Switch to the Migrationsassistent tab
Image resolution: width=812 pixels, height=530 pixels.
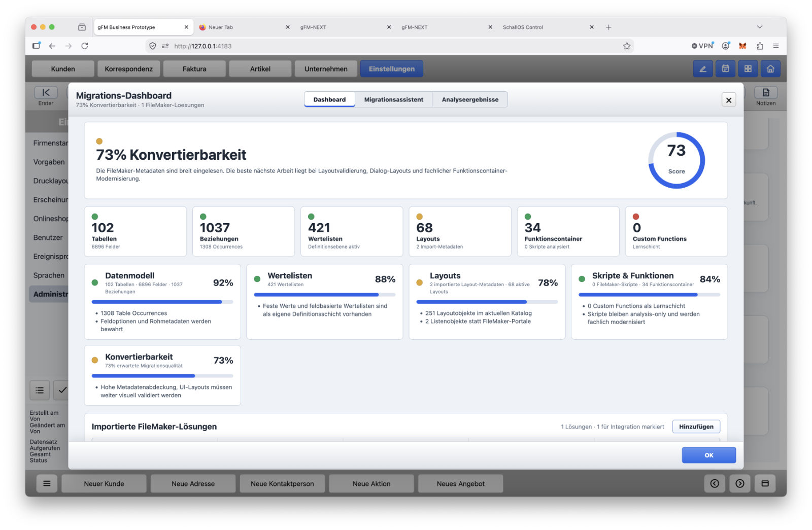click(393, 99)
